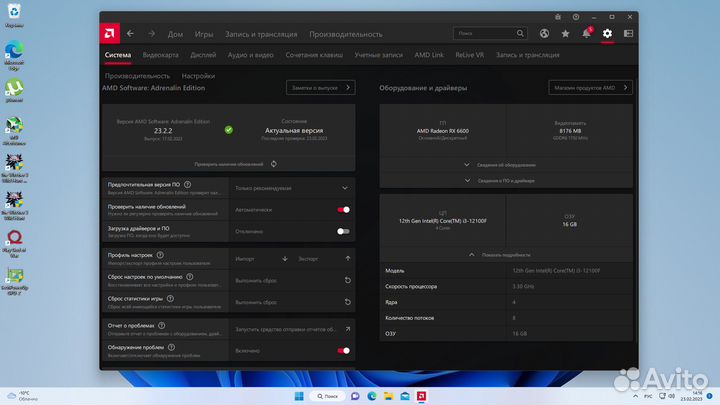Turn off the Обнаружение проблем toggle

(x=343, y=351)
